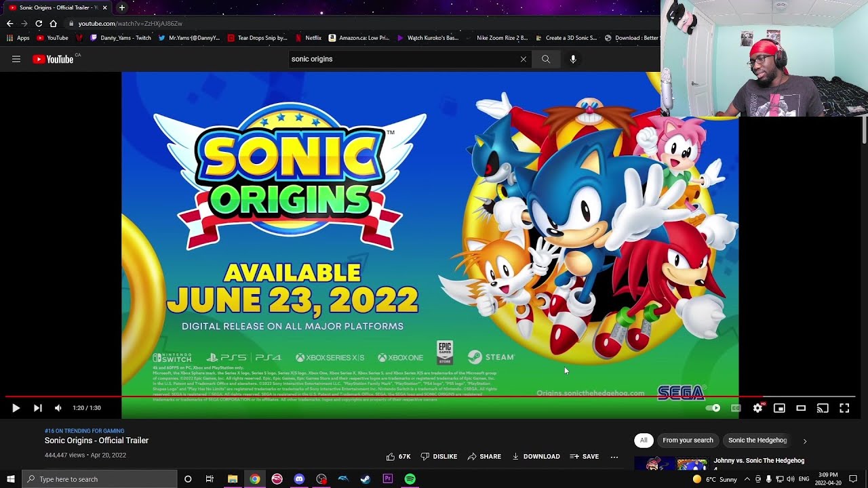Screen dimensions: 868x488
Task: Open Task View on taskbar
Action: (x=210, y=479)
